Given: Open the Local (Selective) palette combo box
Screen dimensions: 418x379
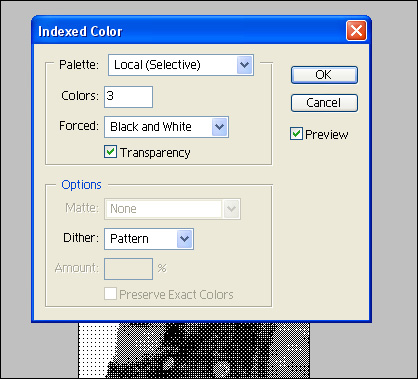Looking at the screenshot, I should pos(181,65).
